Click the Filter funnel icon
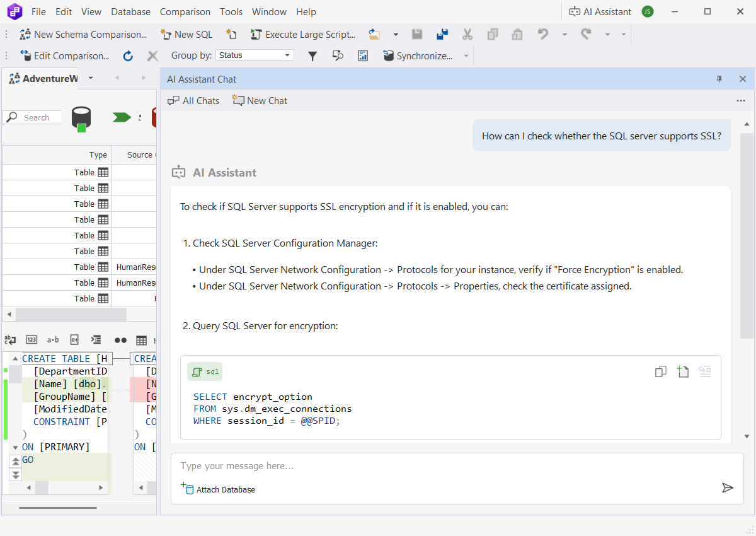 (312, 56)
